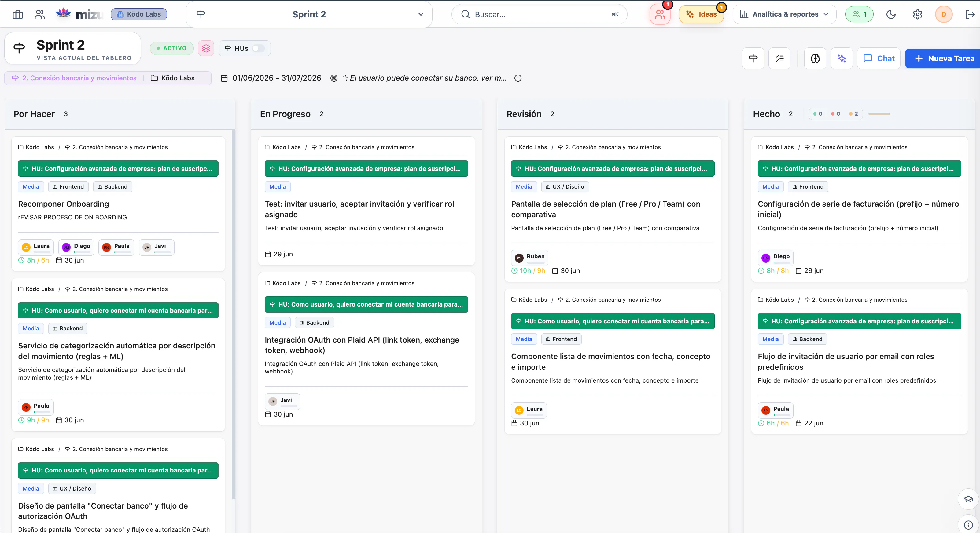Image resolution: width=980 pixels, height=533 pixels.
Task: Click assignee Ruben on Revisión card
Action: coord(529,258)
